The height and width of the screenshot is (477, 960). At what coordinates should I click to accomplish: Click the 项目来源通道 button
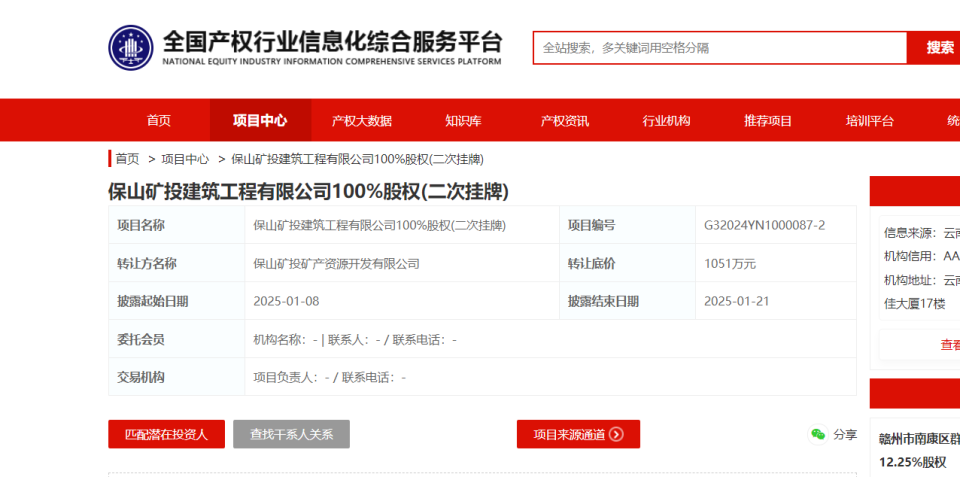pos(579,434)
